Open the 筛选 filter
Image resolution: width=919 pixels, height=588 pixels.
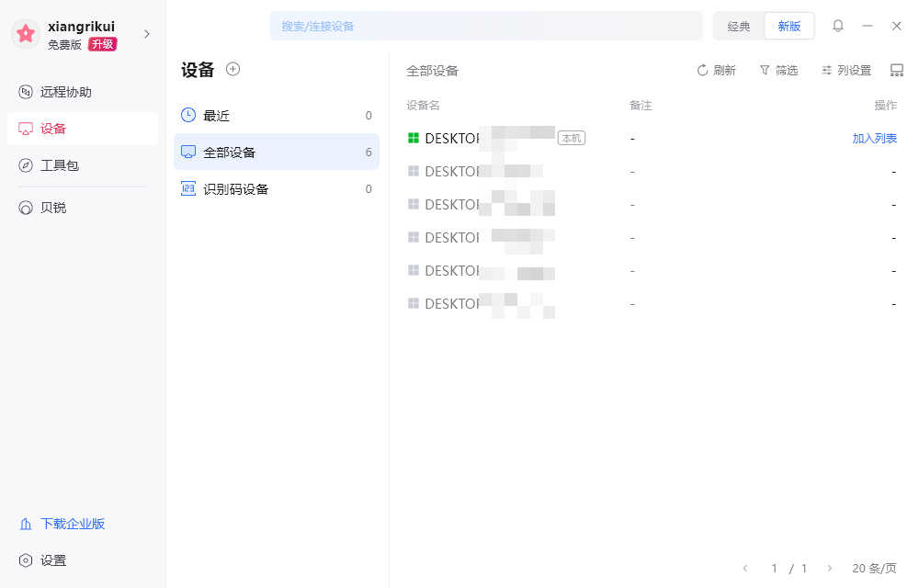point(779,71)
